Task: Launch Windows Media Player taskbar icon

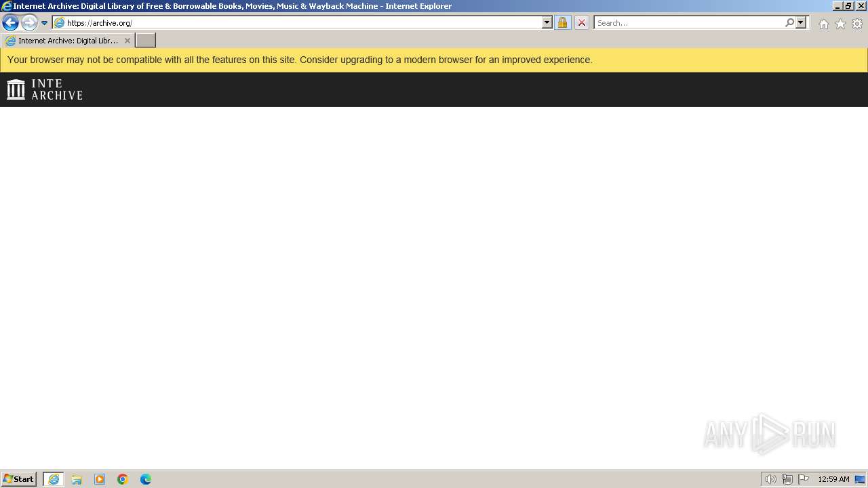Action: click(x=100, y=479)
